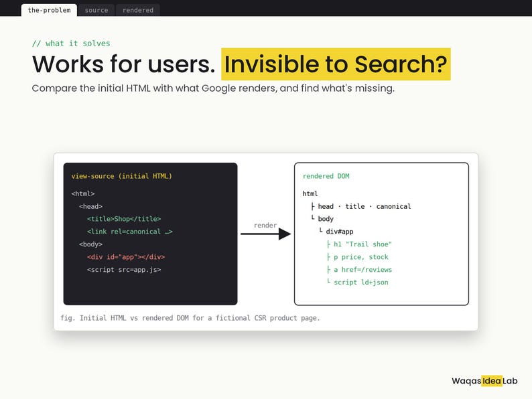Click the 'render' arrow label
The height and width of the screenshot is (399, 532).
265,226
